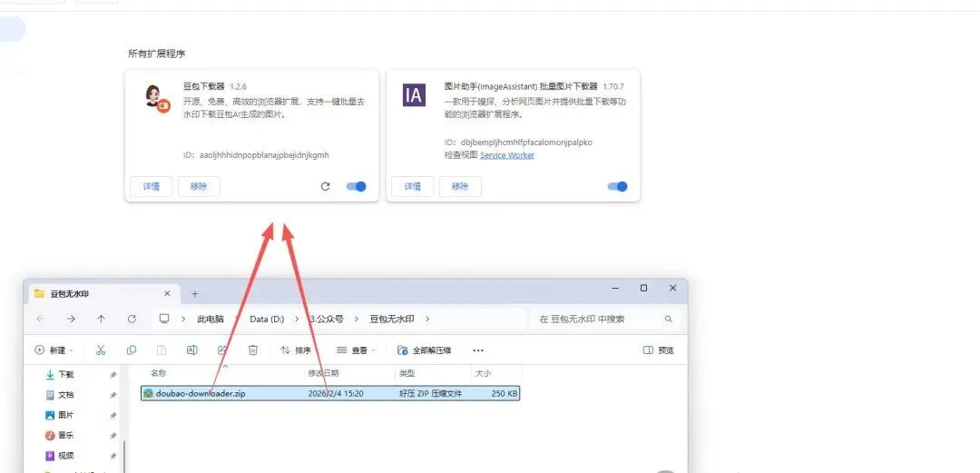This screenshot has width=980, height=473.
Task: Expand the chevron between 3.公众号 and 豆包无水印
Action: tap(357, 319)
